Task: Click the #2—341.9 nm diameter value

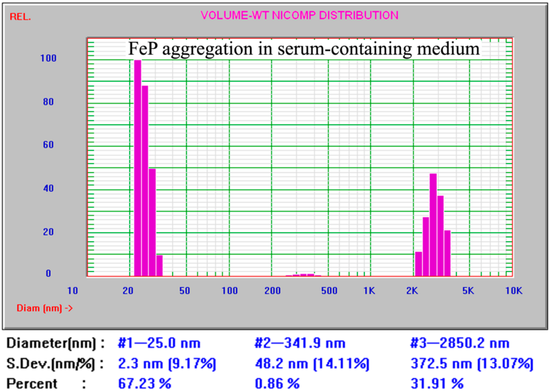Action: (x=300, y=343)
